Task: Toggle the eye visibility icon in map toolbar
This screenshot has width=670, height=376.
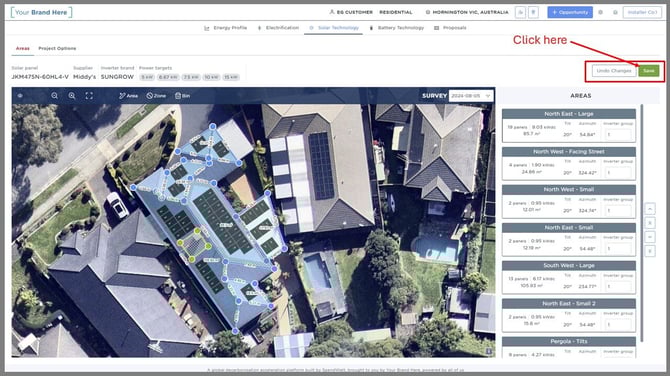Action: pos(20,96)
